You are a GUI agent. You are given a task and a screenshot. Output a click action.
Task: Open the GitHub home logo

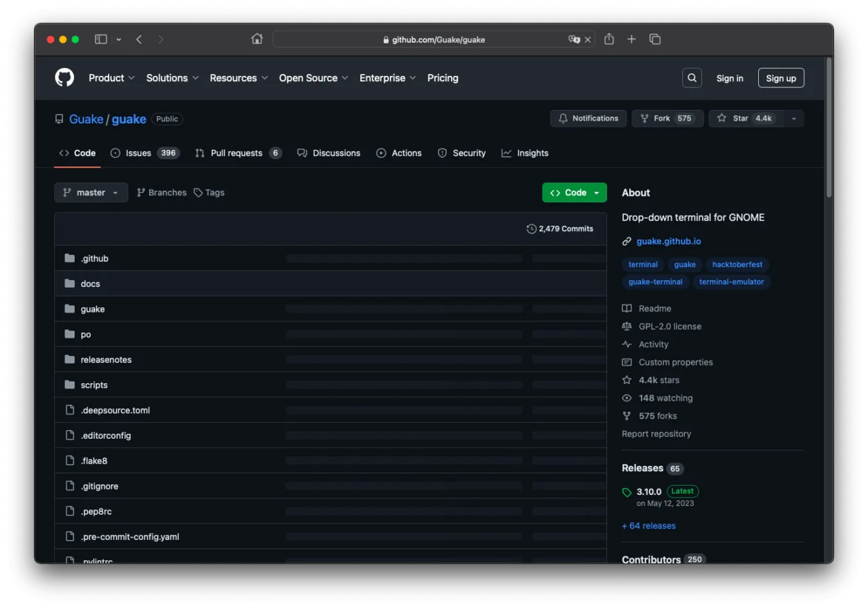click(64, 78)
